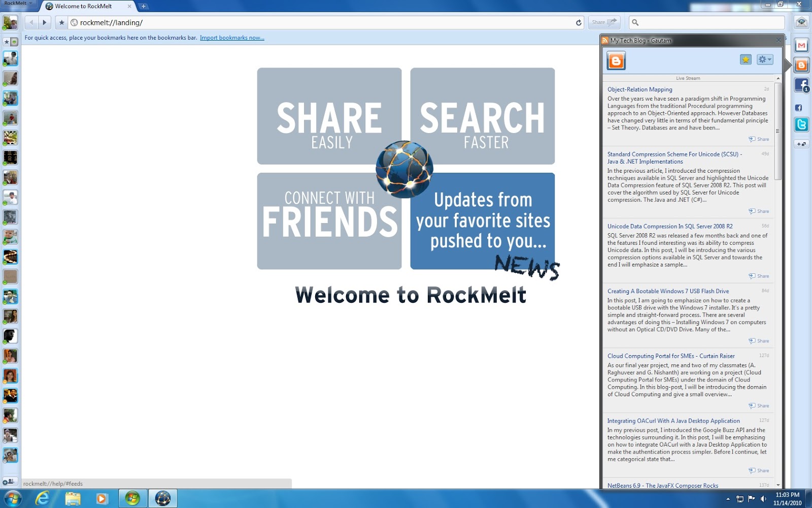Click the add friends icon at the bottom of the friend edge
The image size is (812, 508).
(8, 481)
